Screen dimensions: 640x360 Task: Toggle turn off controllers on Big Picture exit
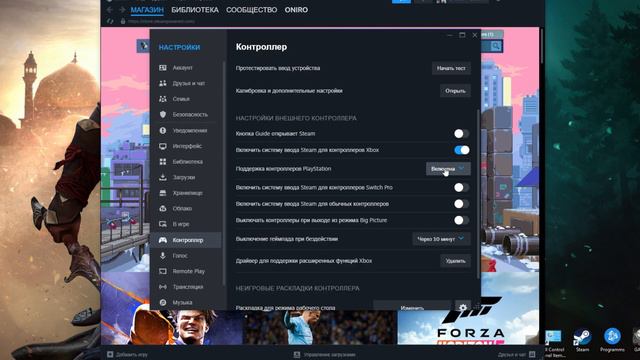462,220
